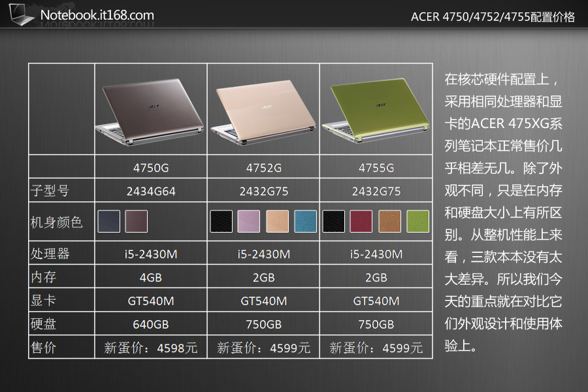Pick the brown swatch under 4750G

pyautogui.click(x=136, y=221)
